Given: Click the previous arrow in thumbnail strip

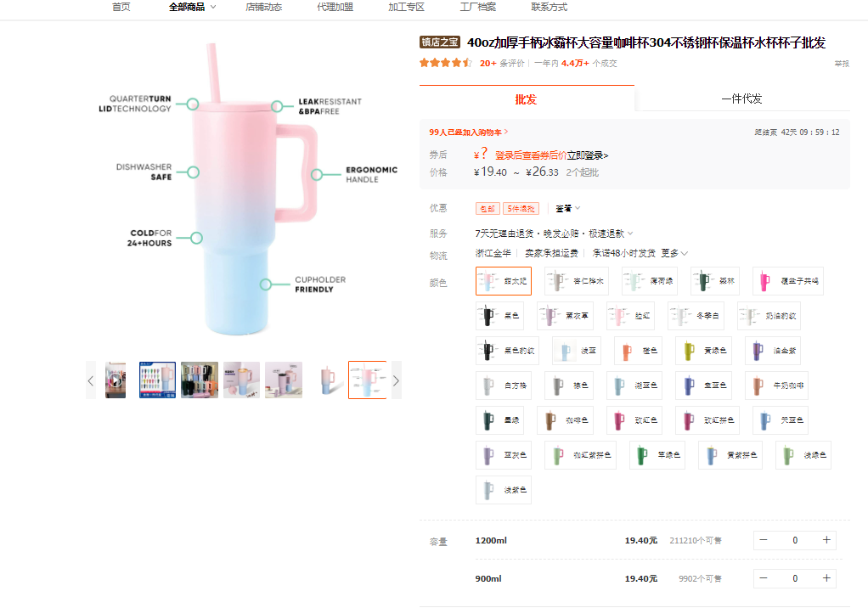Looking at the screenshot, I should click(91, 380).
